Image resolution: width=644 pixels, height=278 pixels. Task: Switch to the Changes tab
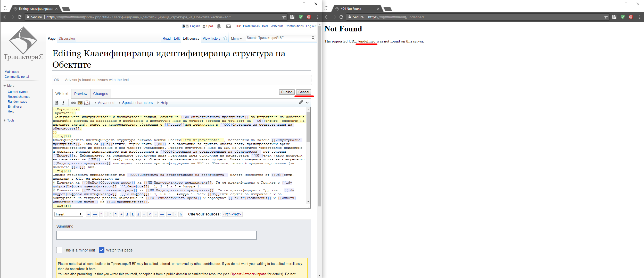pos(101,94)
